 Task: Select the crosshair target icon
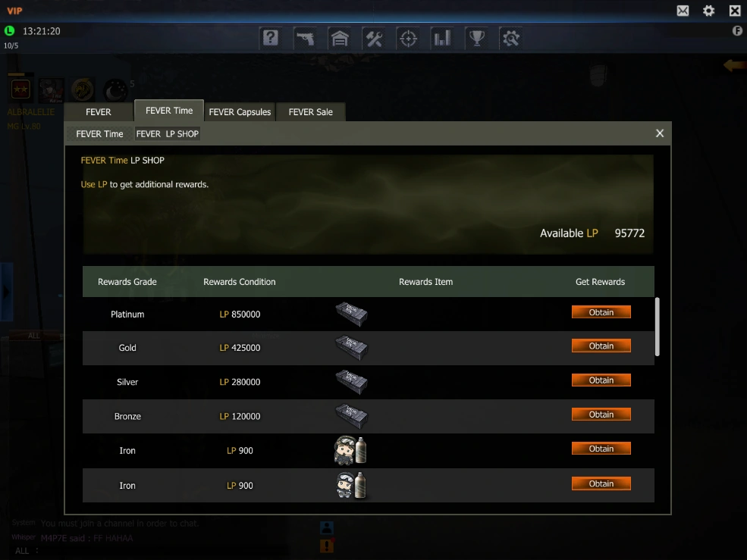tap(408, 38)
